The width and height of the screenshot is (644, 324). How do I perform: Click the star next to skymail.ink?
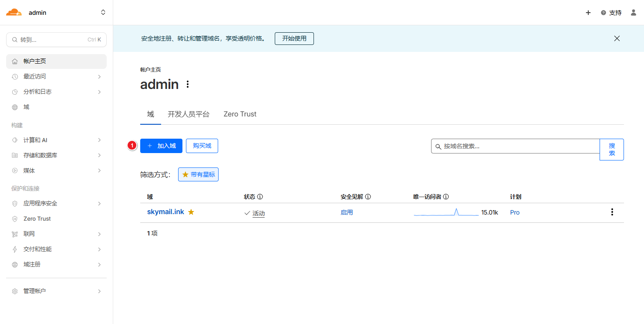click(x=191, y=212)
